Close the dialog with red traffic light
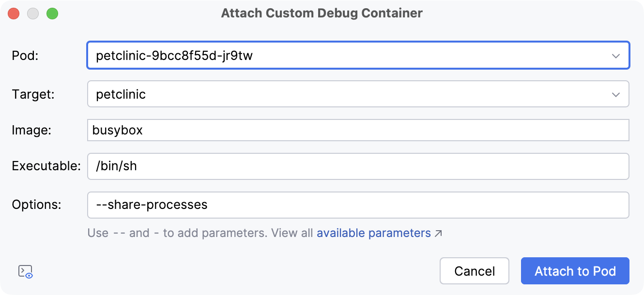 [14, 14]
